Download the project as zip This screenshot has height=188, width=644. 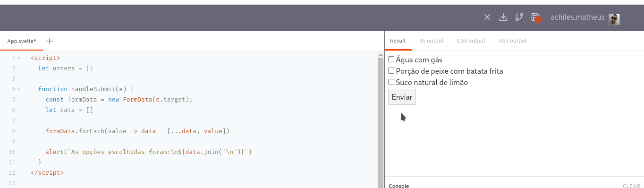(503, 17)
